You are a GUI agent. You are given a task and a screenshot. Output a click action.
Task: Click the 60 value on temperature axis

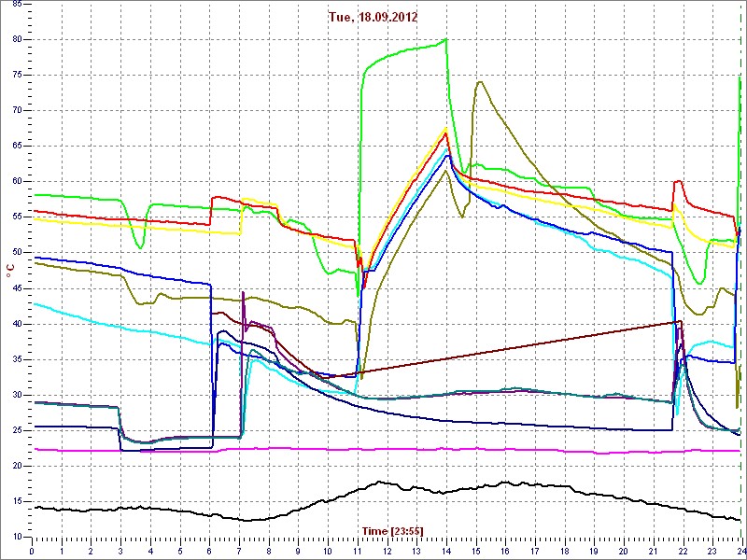click(x=17, y=182)
